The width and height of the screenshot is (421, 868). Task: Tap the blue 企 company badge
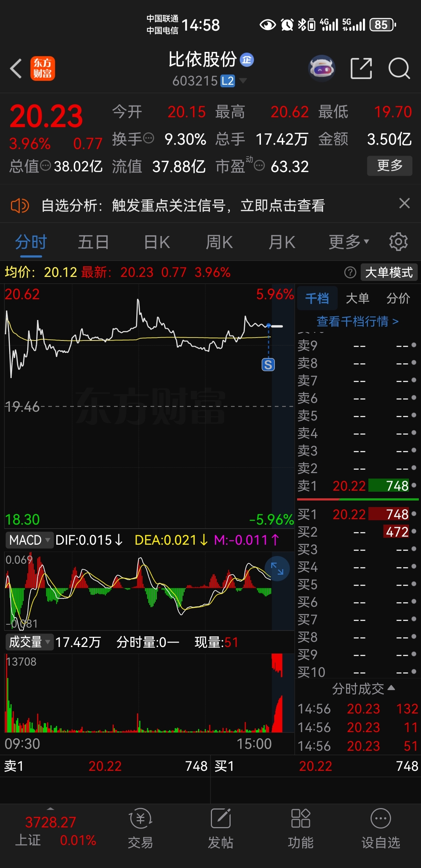(x=247, y=60)
